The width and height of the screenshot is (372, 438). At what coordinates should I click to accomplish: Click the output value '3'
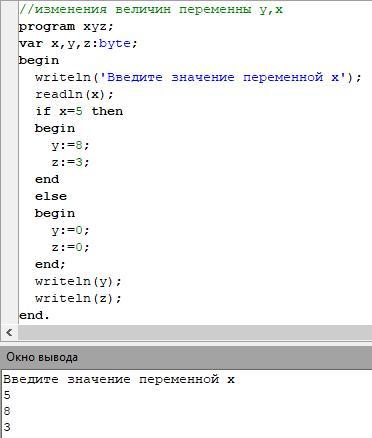coord(7,427)
